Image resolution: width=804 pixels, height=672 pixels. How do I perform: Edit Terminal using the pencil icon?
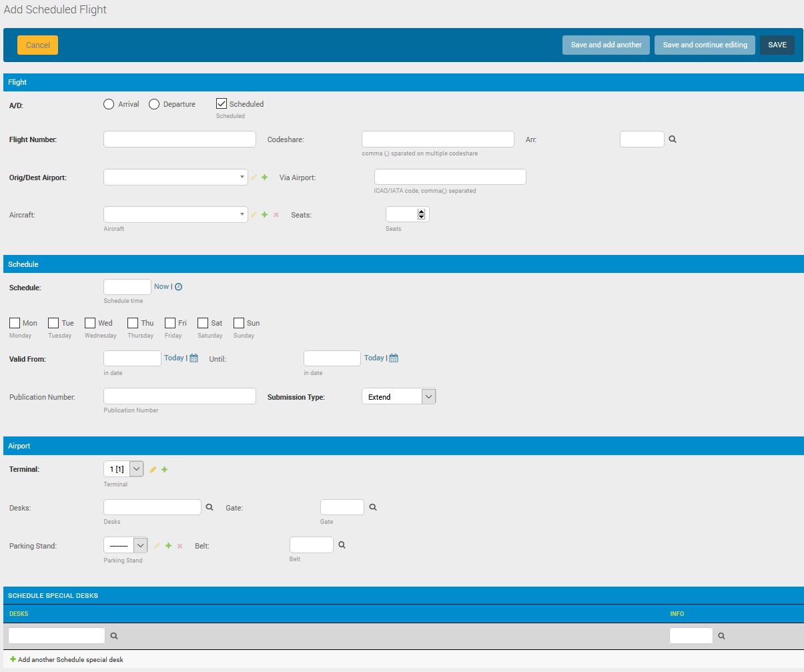153,470
